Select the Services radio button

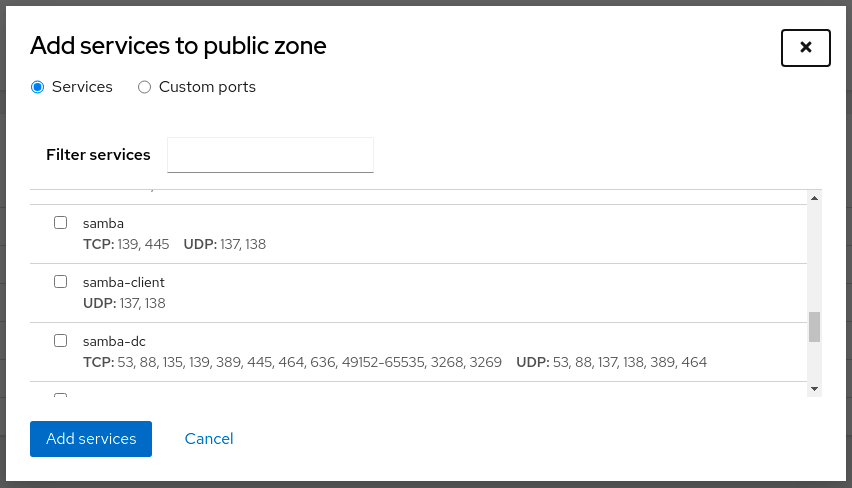pos(38,87)
